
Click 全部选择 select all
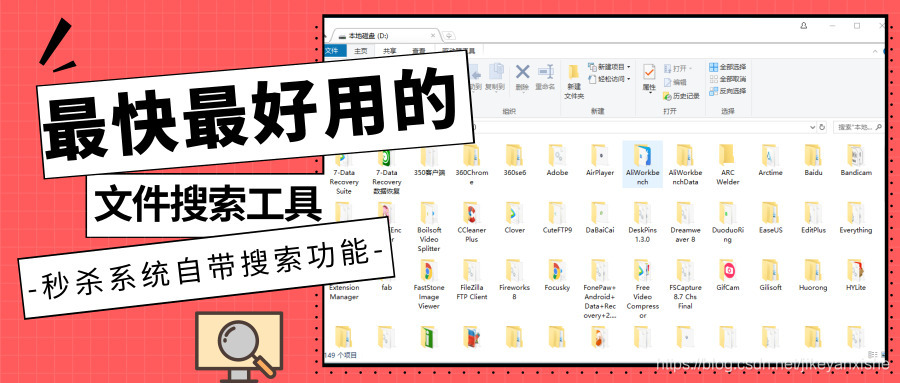(727, 67)
